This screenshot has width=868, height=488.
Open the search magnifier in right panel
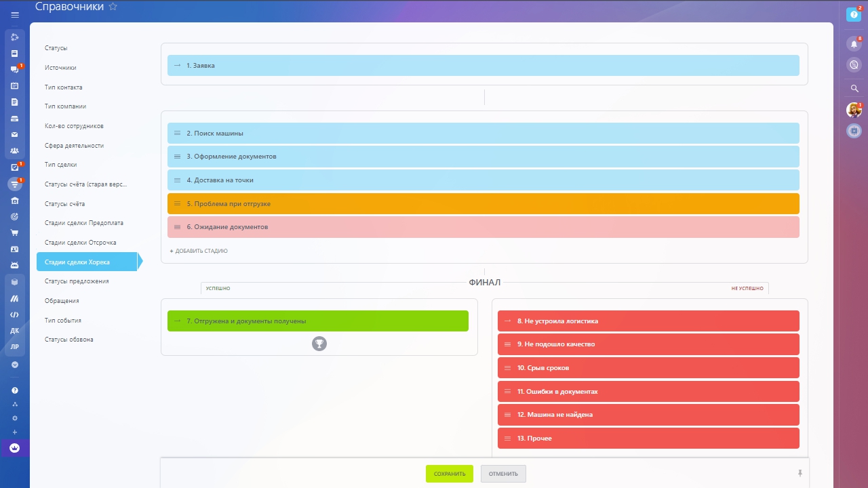coord(854,89)
